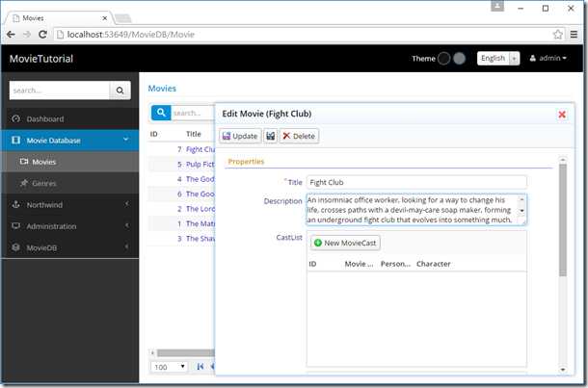Click the dialog vertical scrollbar thumb
The width and height of the screenshot is (588, 388).
point(563,220)
